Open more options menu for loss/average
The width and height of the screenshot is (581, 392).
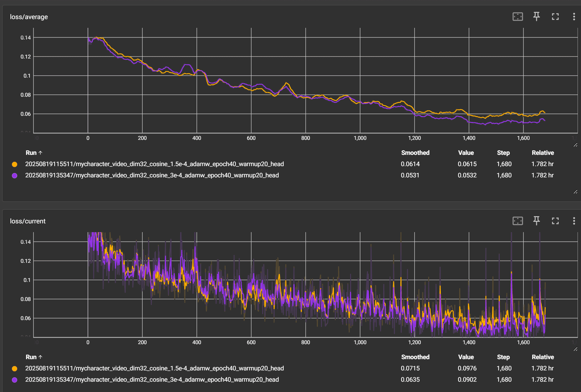point(574,17)
